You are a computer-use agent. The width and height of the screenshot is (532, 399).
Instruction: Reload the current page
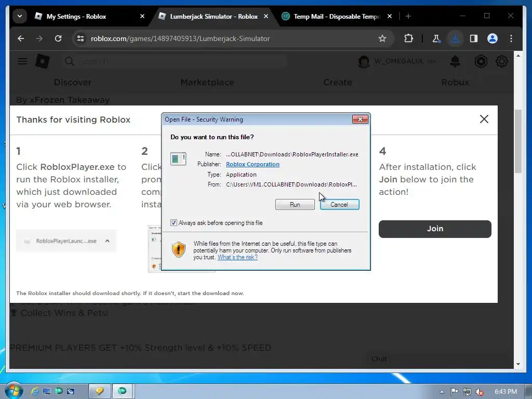click(58, 38)
